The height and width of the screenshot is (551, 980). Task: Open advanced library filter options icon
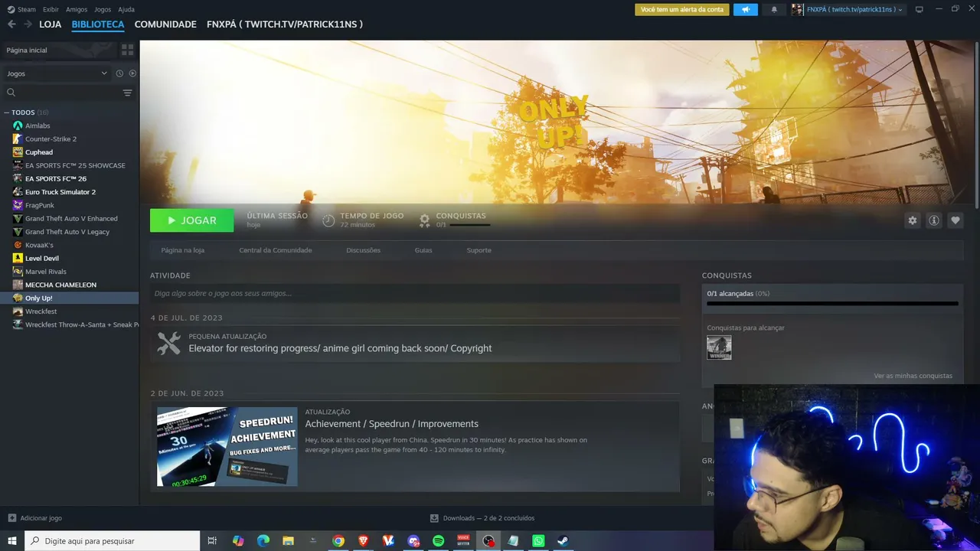point(127,93)
